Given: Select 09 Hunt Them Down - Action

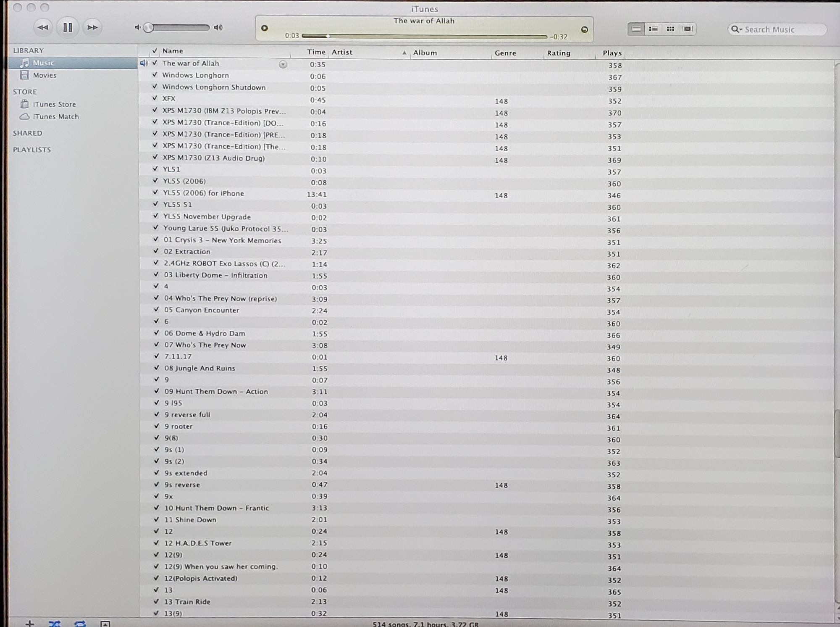Looking at the screenshot, I should 216,392.
